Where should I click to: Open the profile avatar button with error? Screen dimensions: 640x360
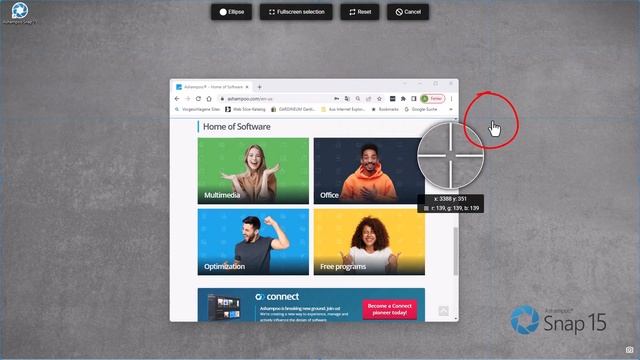point(432,99)
